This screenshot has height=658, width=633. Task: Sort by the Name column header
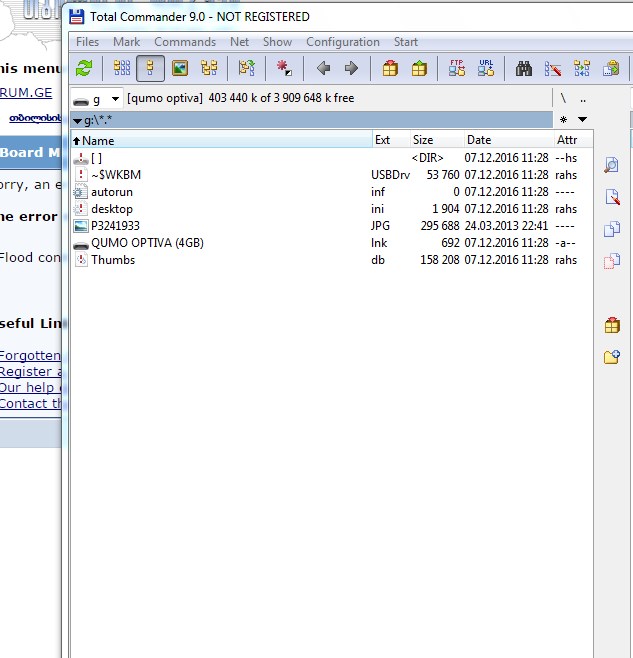pos(222,140)
